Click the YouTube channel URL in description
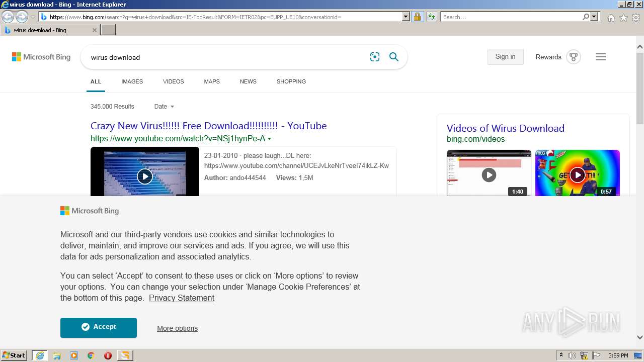 pos(296,165)
